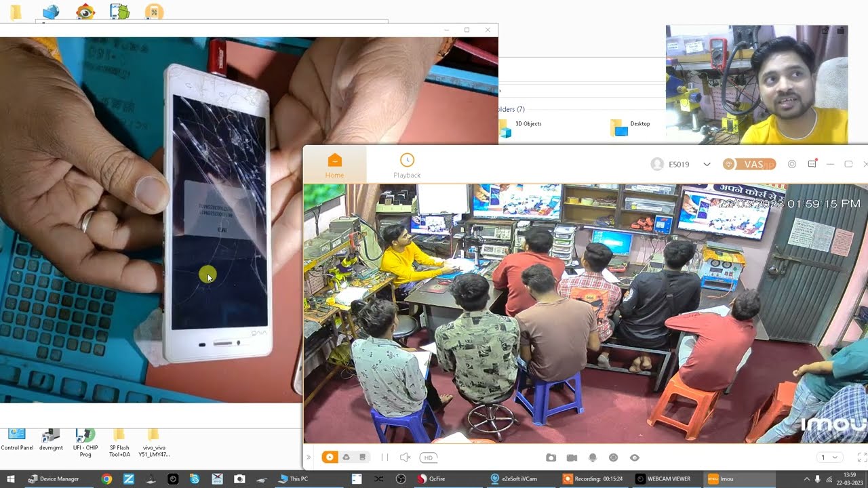The width and height of the screenshot is (868, 488).
Task: Open the split-screen count dropdown showing 1
Action: [x=830, y=457]
